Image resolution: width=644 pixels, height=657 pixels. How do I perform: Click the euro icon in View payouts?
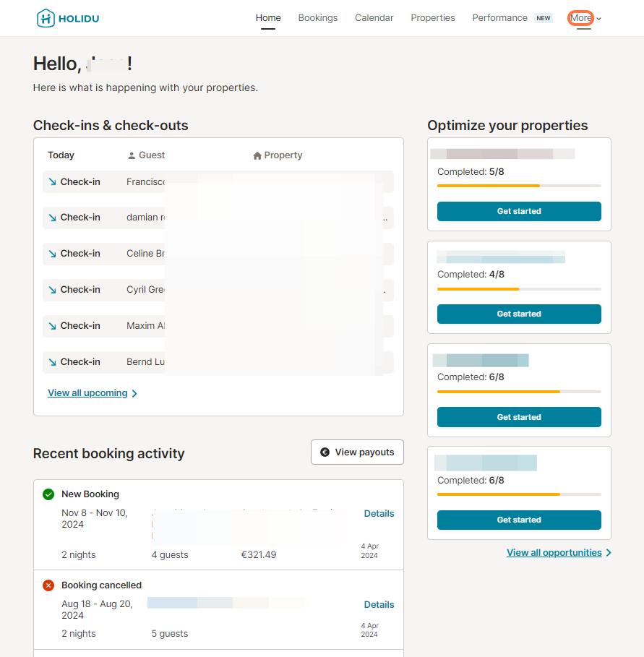325,452
